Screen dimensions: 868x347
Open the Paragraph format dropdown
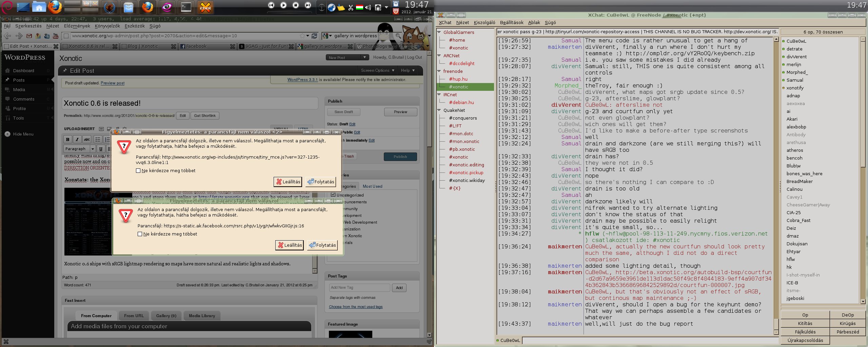coord(79,149)
